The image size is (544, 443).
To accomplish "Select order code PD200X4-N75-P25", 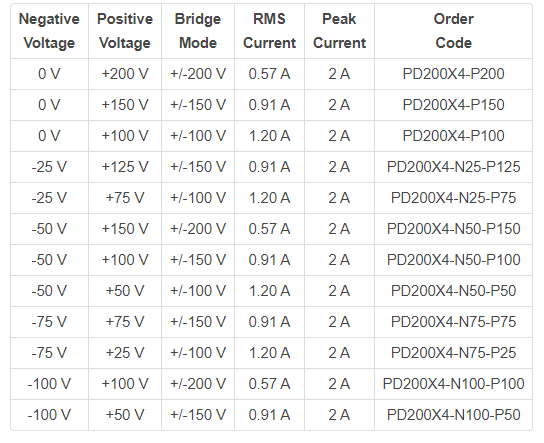I will tap(453, 353).
